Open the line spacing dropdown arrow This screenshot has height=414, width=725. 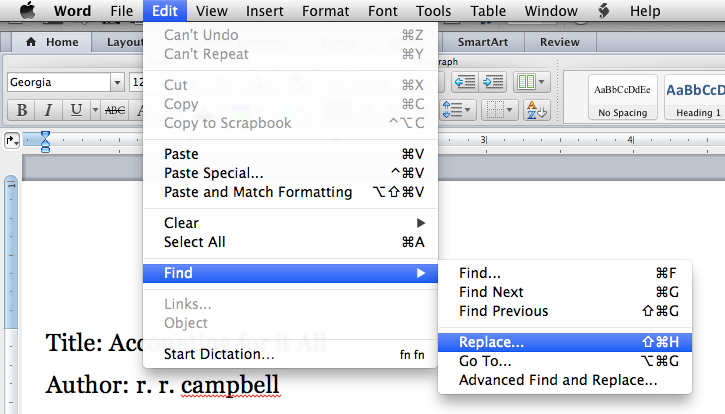(468, 110)
